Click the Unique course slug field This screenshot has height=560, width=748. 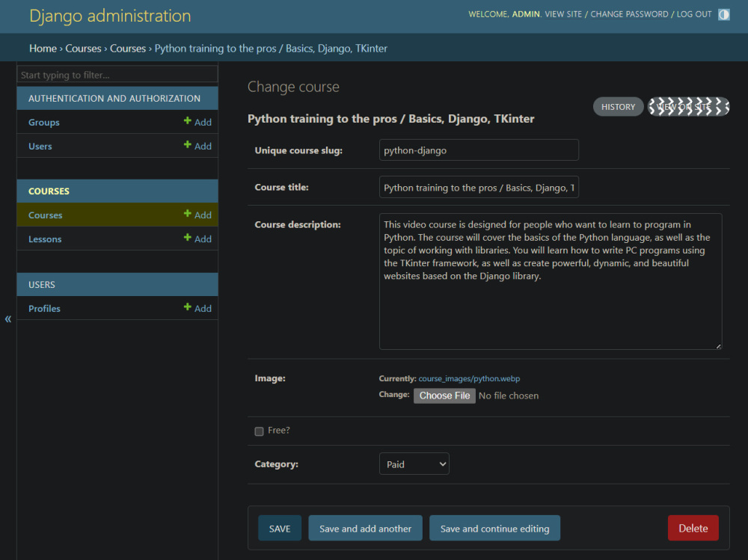point(479,150)
